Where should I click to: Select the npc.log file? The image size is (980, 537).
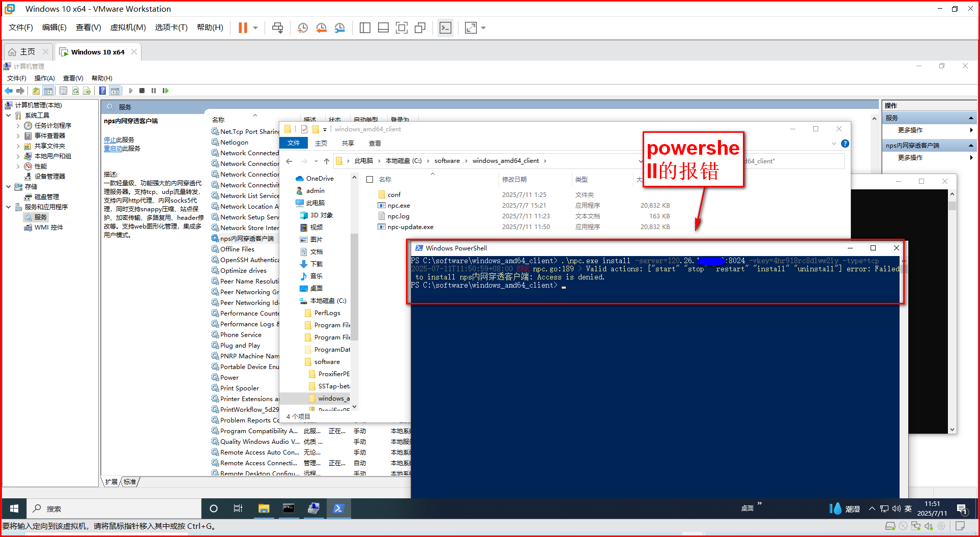pos(398,216)
